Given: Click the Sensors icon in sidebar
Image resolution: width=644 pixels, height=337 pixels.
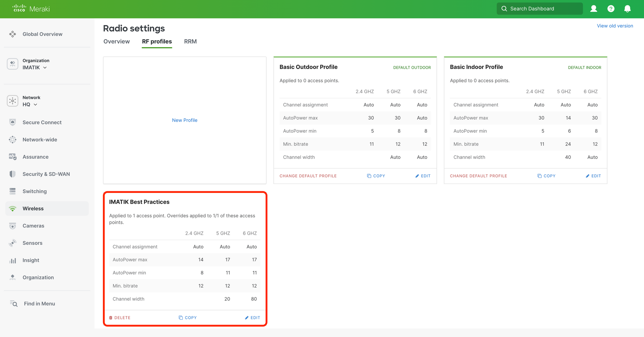Looking at the screenshot, I should tap(13, 243).
